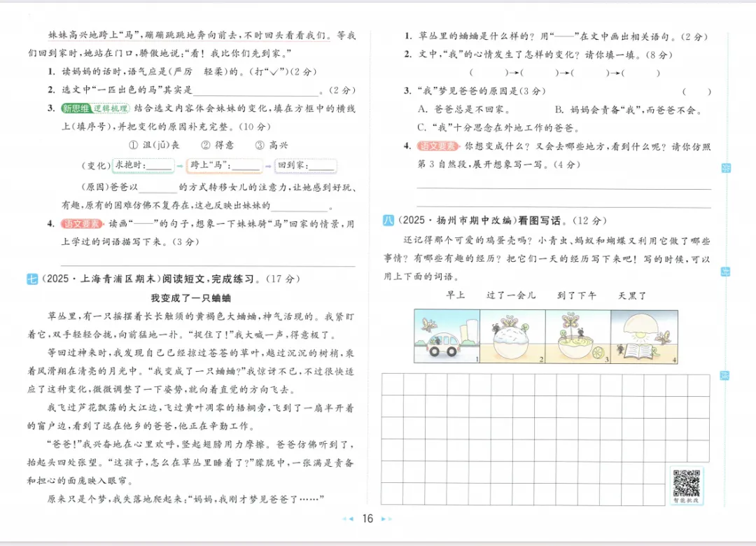Go to the next page with right arrow
Screen dimensions: 756x546
tap(384, 519)
